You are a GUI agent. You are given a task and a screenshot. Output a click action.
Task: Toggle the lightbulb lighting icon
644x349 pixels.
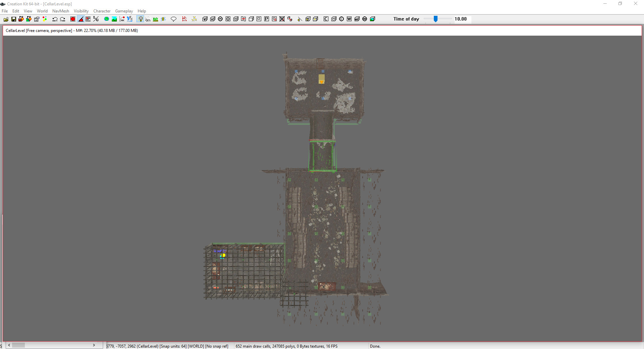pos(140,19)
